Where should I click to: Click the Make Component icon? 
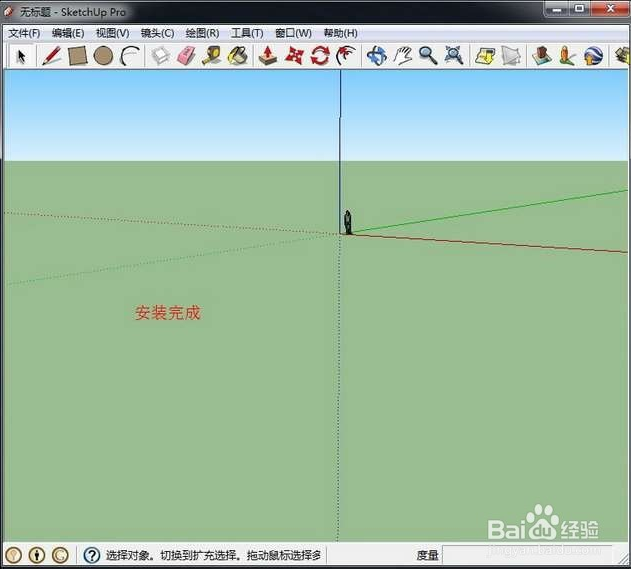pos(160,56)
